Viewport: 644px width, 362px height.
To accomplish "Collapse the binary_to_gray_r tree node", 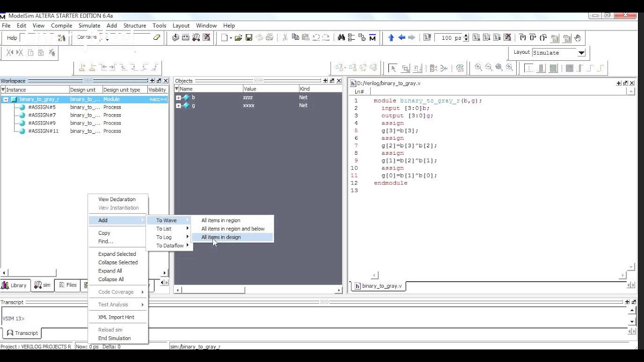I will 6,100.
